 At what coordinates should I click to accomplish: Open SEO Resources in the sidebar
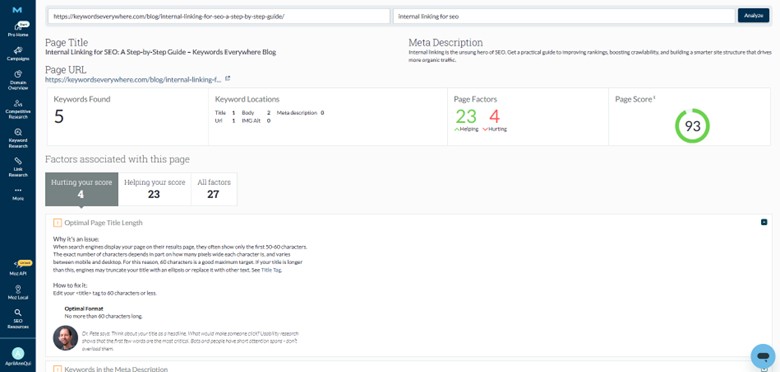click(17, 319)
